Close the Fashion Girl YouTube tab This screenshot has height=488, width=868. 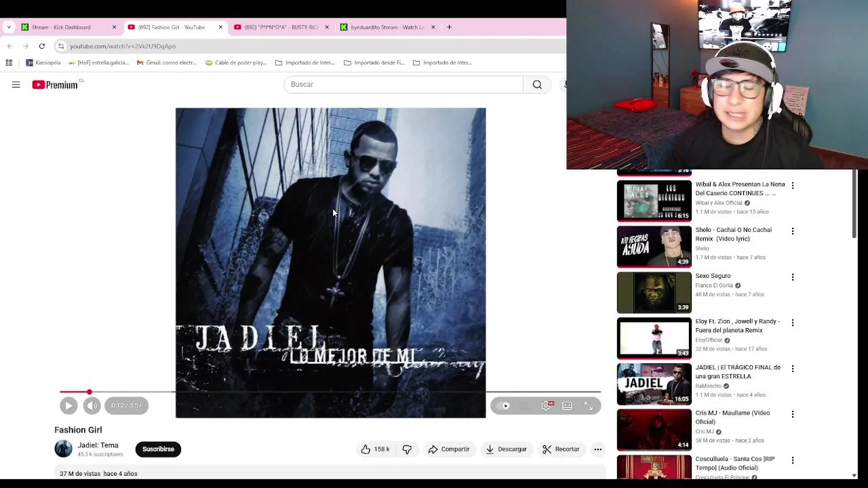pos(220,27)
